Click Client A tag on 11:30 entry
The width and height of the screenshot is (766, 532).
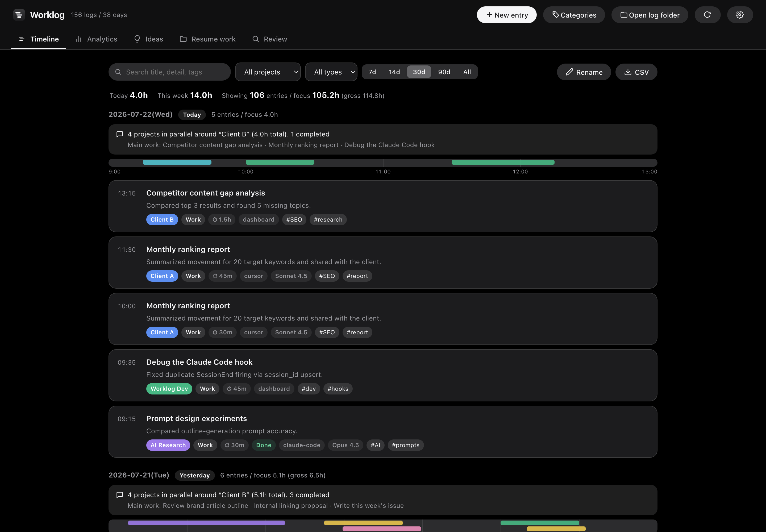162,276
